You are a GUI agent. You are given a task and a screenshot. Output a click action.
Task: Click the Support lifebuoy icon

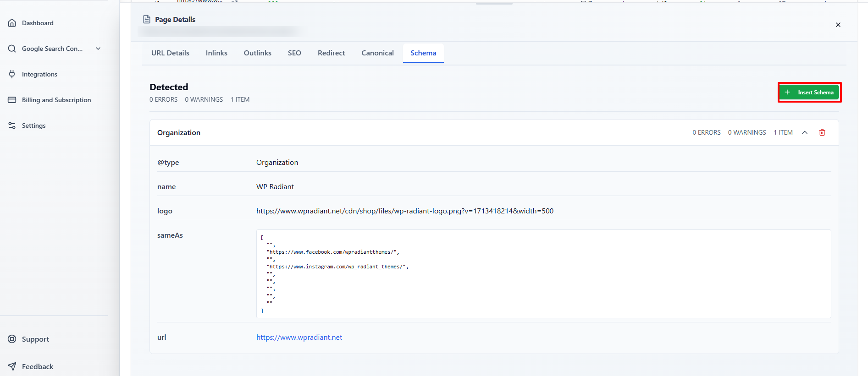(12, 339)
